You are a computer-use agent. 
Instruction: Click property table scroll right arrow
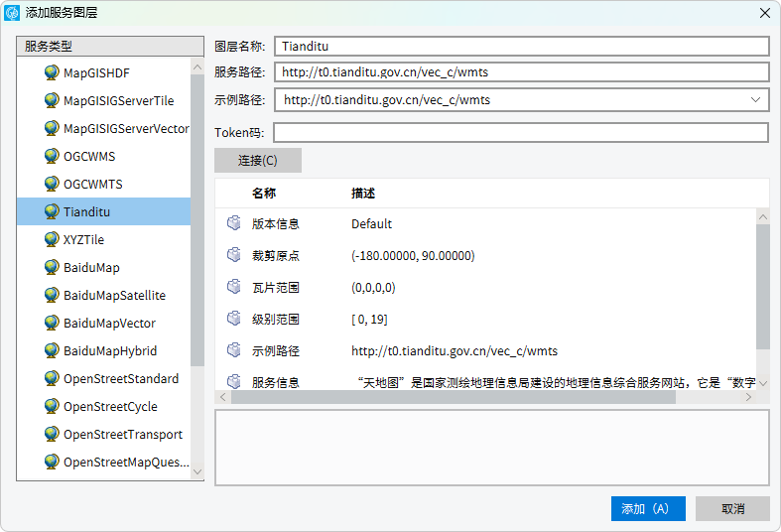click(748, 397)
